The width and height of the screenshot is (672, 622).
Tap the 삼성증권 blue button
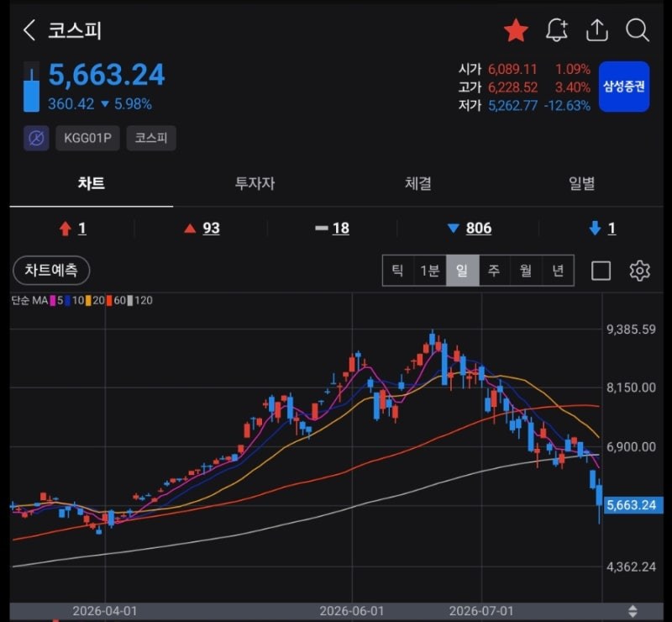(x=624, y=87)
